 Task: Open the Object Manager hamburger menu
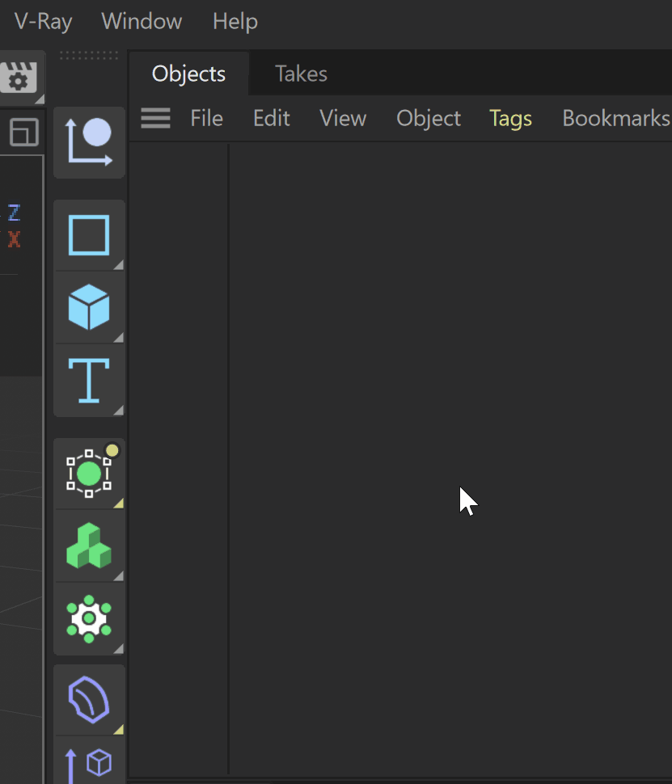pos(155,118)
